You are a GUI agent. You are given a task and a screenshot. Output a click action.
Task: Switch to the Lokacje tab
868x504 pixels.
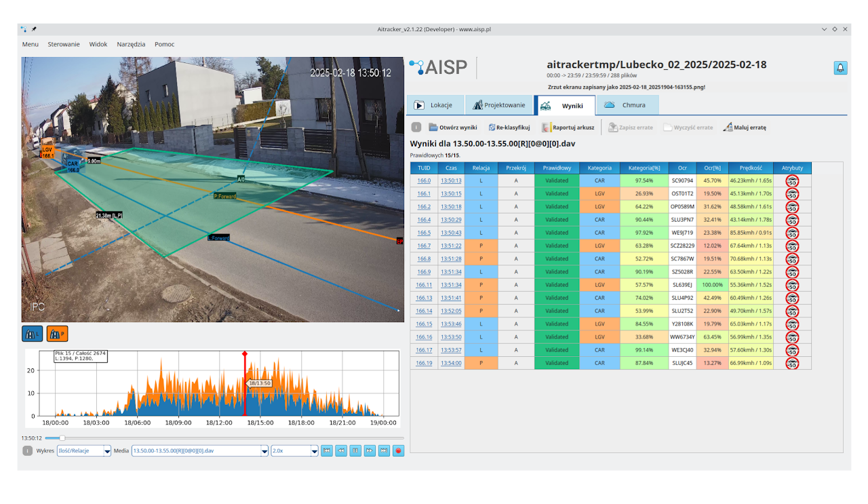coord(435,105)
